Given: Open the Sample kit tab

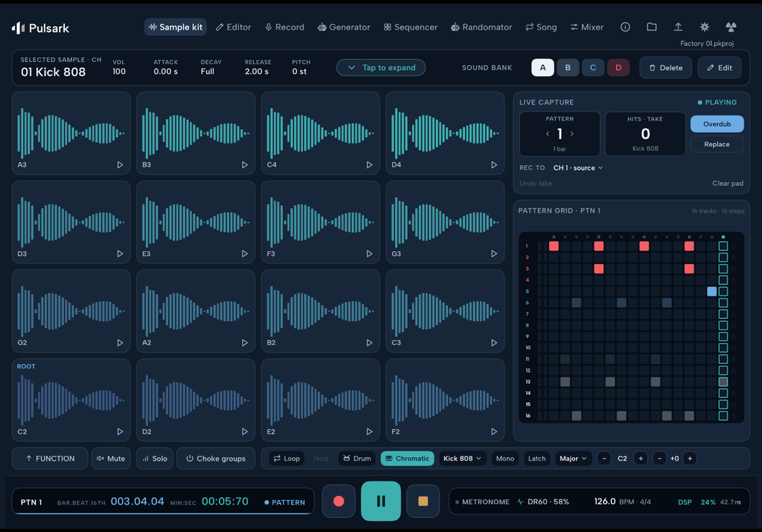Looking at the screenshot, I should click(x=176, y=28).
